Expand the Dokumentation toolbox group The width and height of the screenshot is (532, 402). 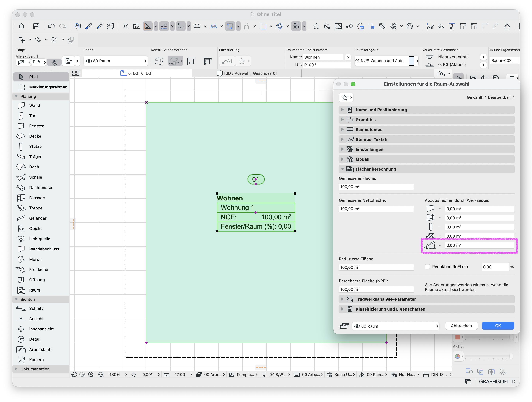pos(16,369)
